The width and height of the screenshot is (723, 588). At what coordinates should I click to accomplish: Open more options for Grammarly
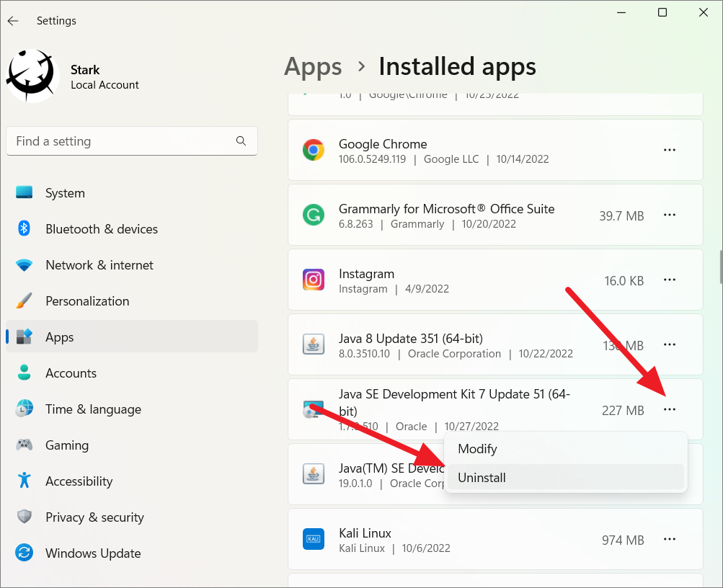(670, 215)
